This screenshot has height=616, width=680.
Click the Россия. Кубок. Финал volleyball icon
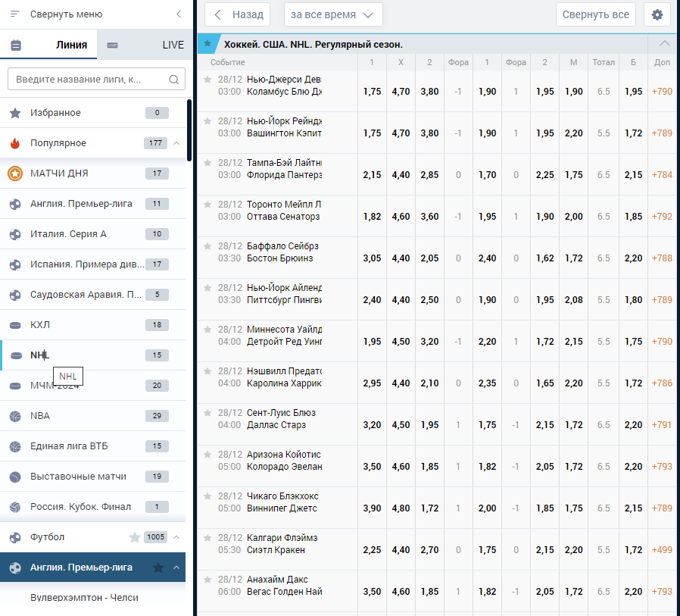tap(15, 507)
